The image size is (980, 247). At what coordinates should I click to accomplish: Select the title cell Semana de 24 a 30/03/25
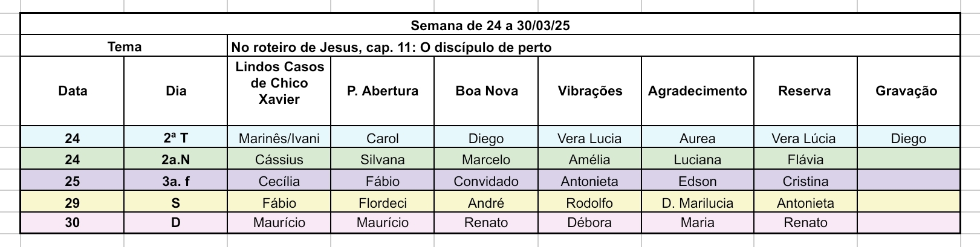490,25
